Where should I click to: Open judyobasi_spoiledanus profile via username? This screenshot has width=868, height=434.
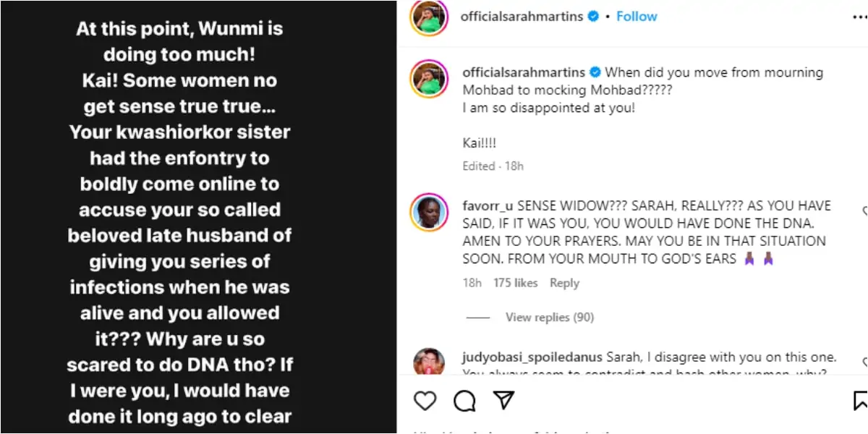click(532, 357)
